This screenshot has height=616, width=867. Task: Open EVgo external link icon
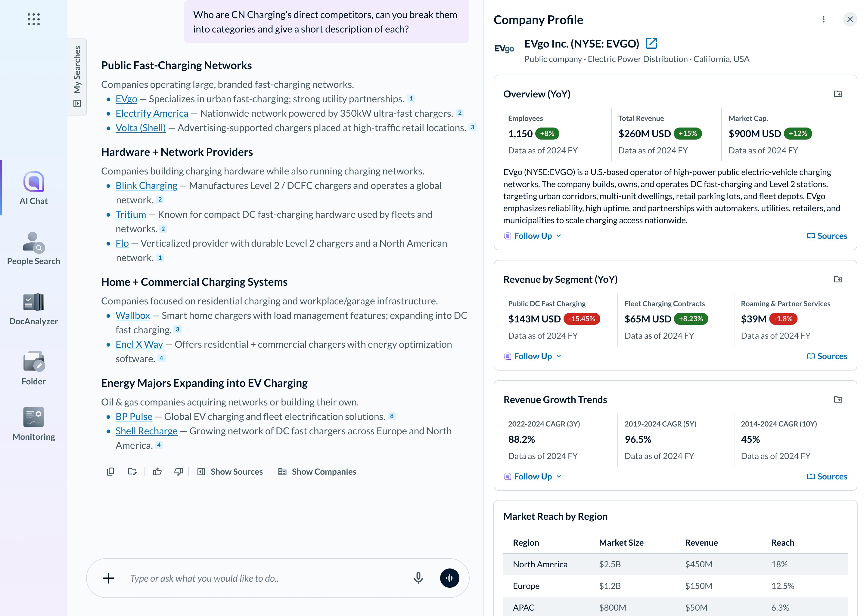click(x=651, y=44)
